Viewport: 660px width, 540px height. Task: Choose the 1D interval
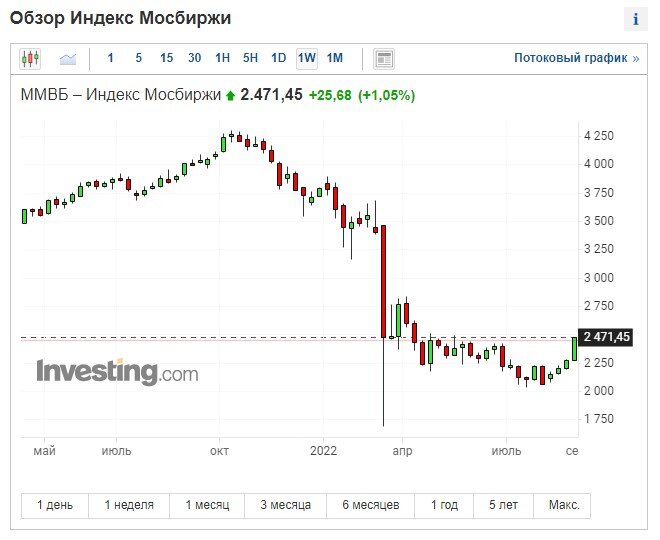pos(278,58)
